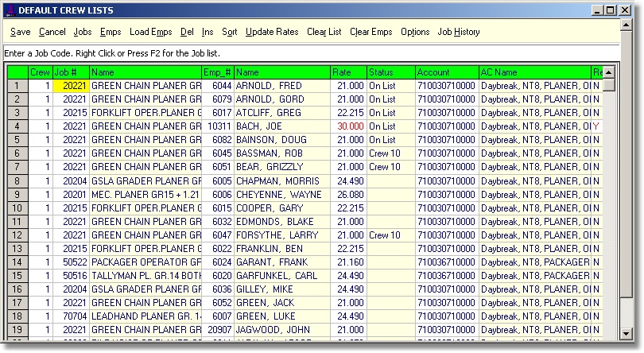Open the Jobs list
The width and height of the screenshot is (644, 353).
tap(83, 32)
